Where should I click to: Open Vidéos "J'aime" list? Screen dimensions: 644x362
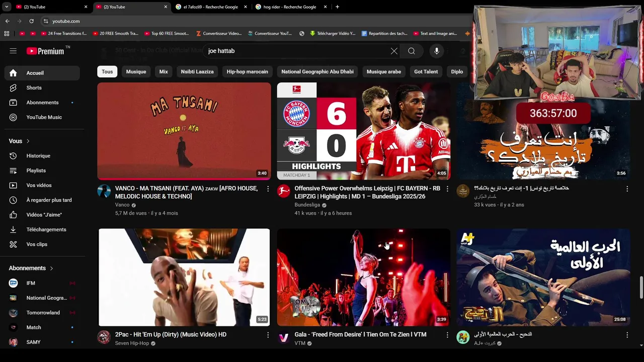click(42, 215)
